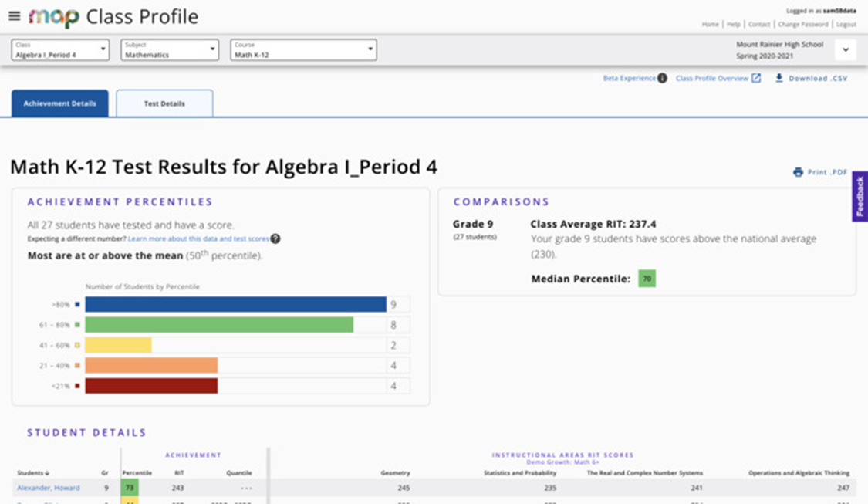
Task: View the Beta Experience info icon
Action: [662, 78]
